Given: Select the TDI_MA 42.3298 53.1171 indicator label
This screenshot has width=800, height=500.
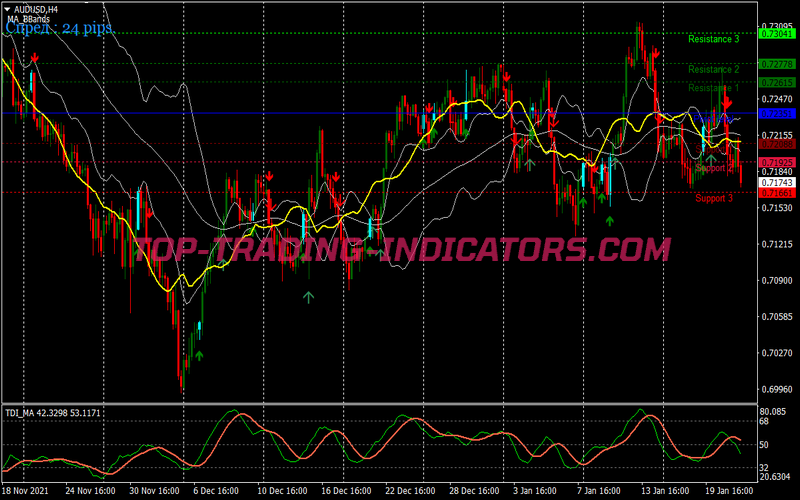Looking at the screenshot, I should pyautogui.click(x=53, y=413).
